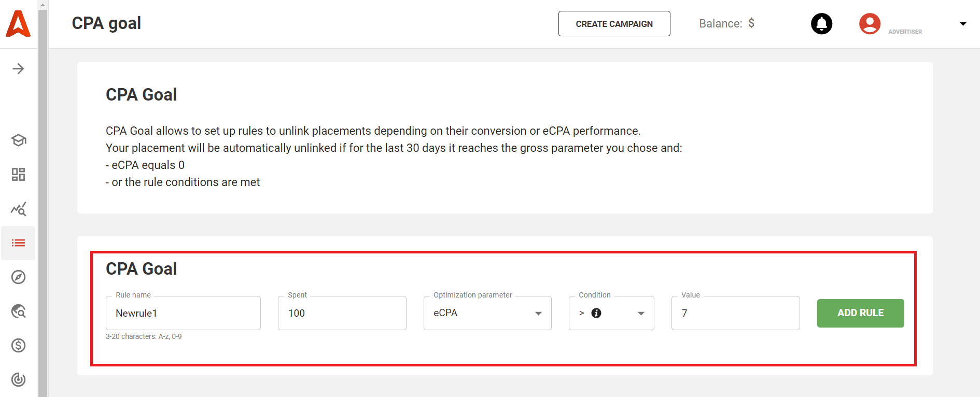Expand the sidebar with the arrow icon
The height and width of the screenshot is (397, 980).
point(18,68)
